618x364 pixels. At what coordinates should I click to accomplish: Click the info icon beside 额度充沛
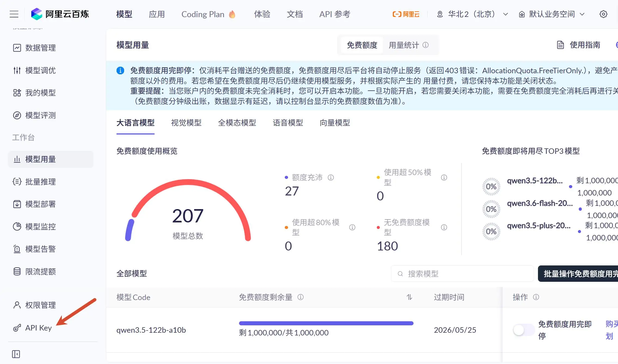click(x=331, y=178)
